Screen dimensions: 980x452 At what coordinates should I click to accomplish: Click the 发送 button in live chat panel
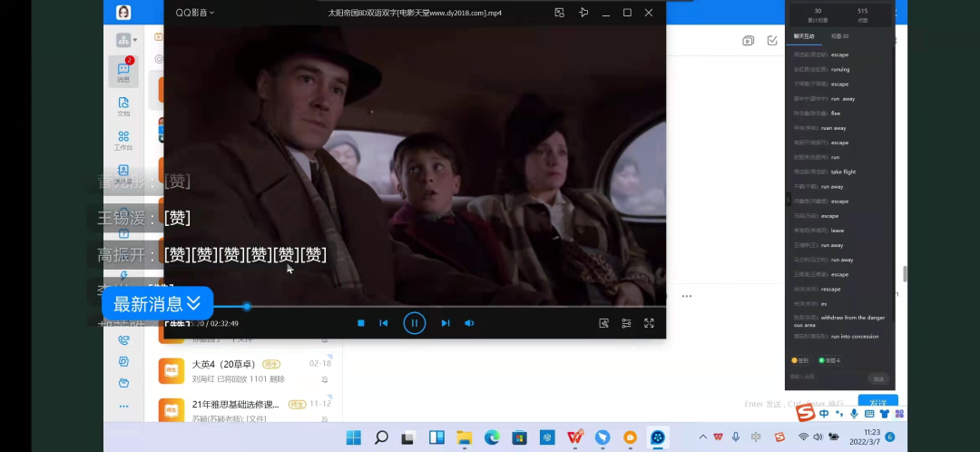[878, 378]
